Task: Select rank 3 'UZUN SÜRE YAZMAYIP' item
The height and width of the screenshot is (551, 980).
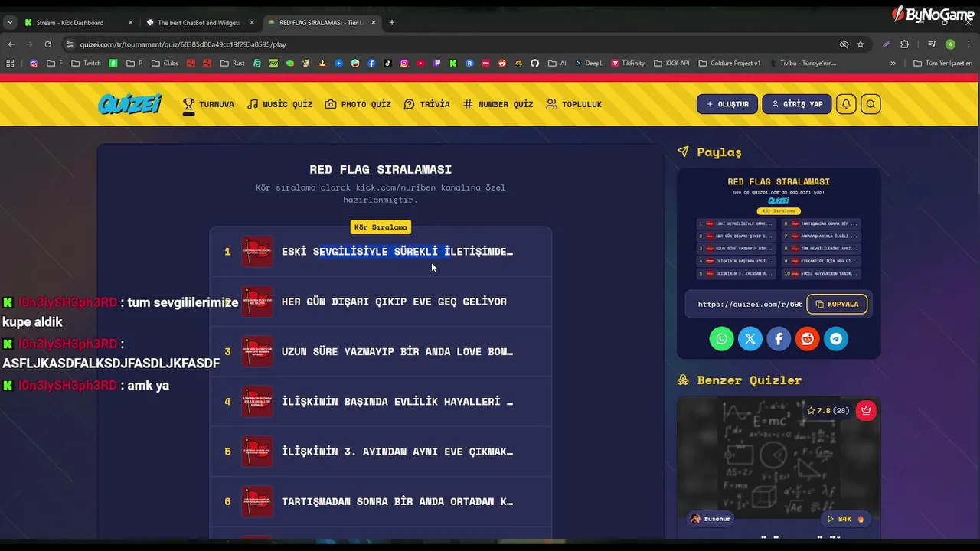Action: coord(381,351)
